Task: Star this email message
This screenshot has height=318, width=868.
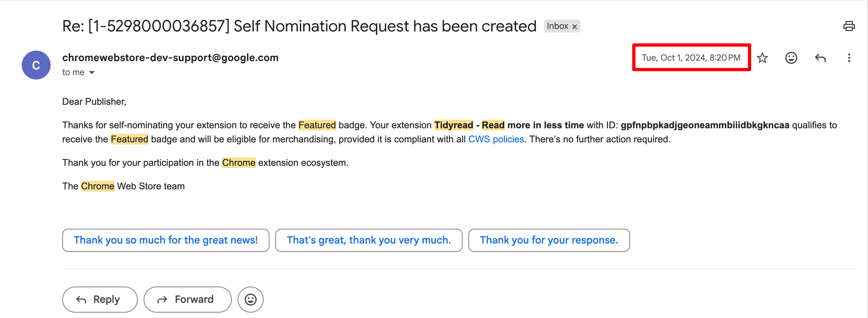Action: tap(762, 58)
